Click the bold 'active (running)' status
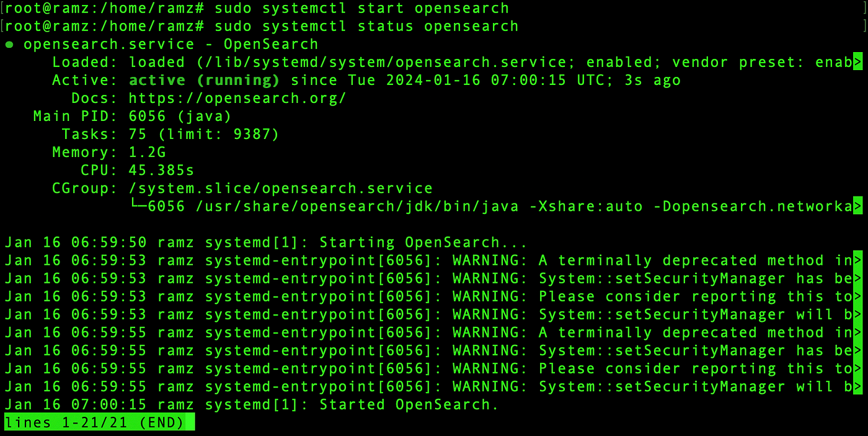Image resolution: width=868 pixels, height=436 pixels. click(204, 81)
